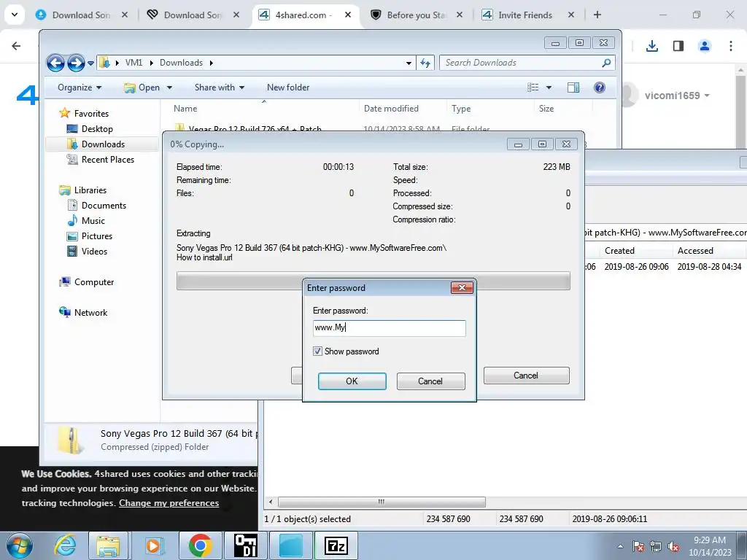Image resolution: width=747 pixels, height=560 pixels.
Task: Open recent pages dropdown in Explorer
Action: pos(90,63)
